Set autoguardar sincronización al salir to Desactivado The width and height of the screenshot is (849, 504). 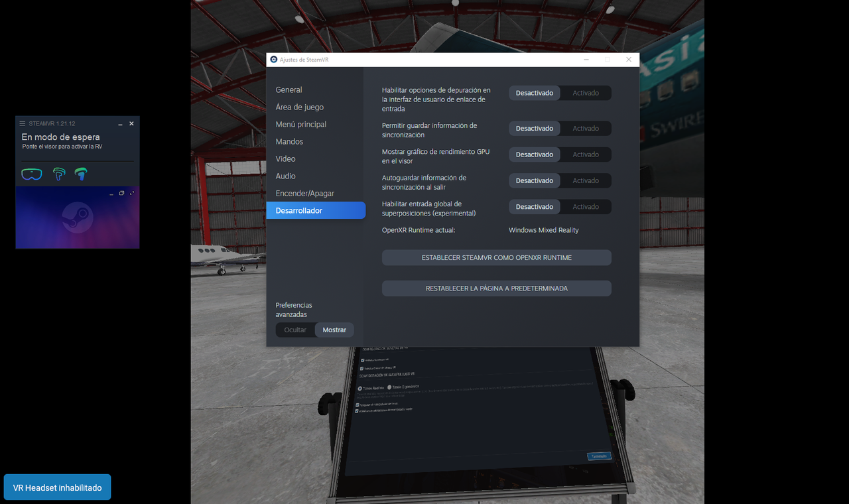click(535, 180)
